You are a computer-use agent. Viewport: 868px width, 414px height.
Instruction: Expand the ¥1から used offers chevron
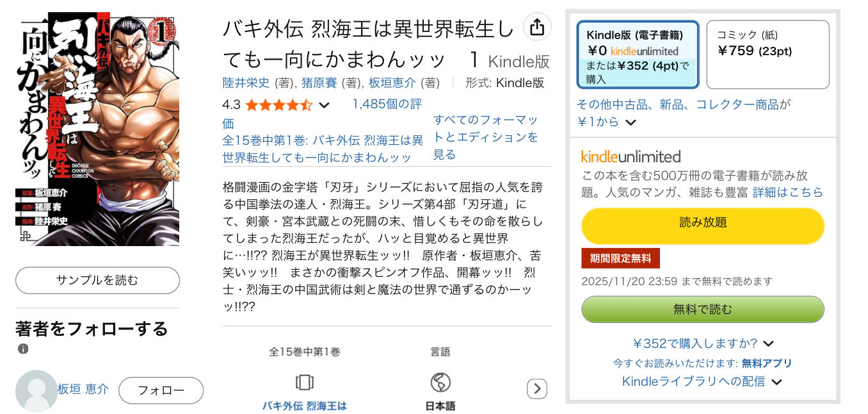coord(631,122)
